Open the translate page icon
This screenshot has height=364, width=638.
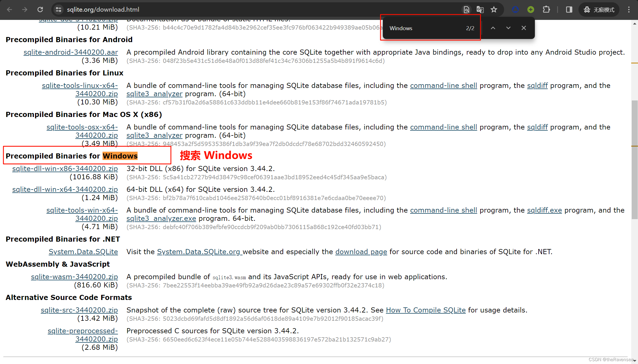[480, 10]
